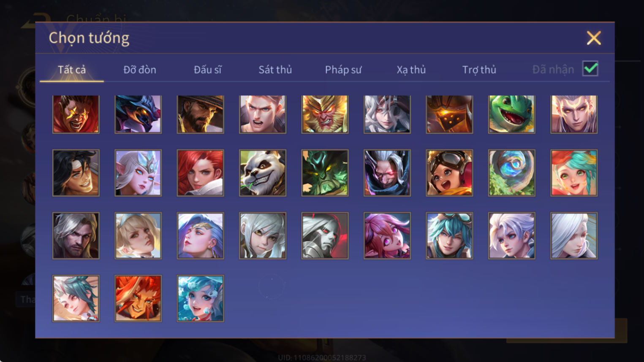Image resolution: width=644 pixels, height=362 pixels.
Task: Switch to the Xạ thủ tab
Action: (x=411, y=70)
